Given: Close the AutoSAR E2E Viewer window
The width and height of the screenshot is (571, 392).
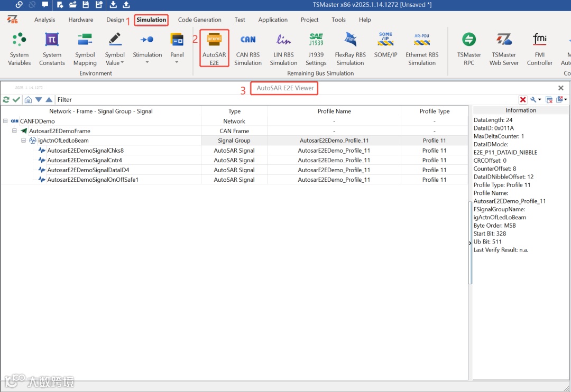Looking at the screenshot, I should pos(561,88).
